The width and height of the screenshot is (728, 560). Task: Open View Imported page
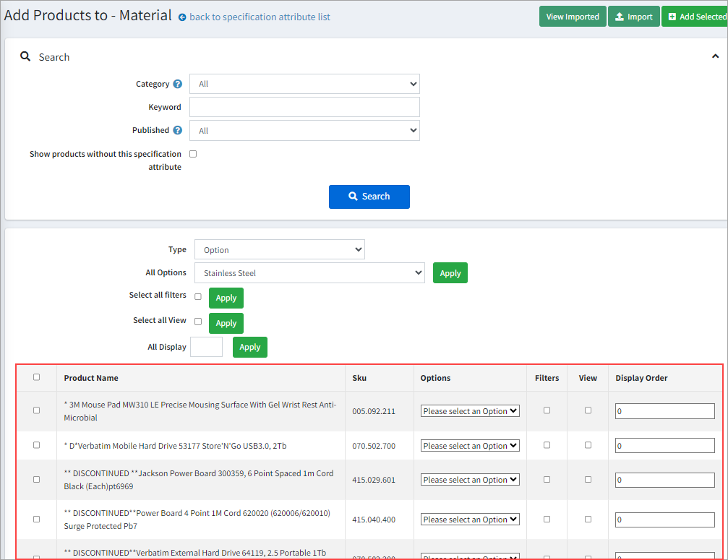tap(572, 17)
